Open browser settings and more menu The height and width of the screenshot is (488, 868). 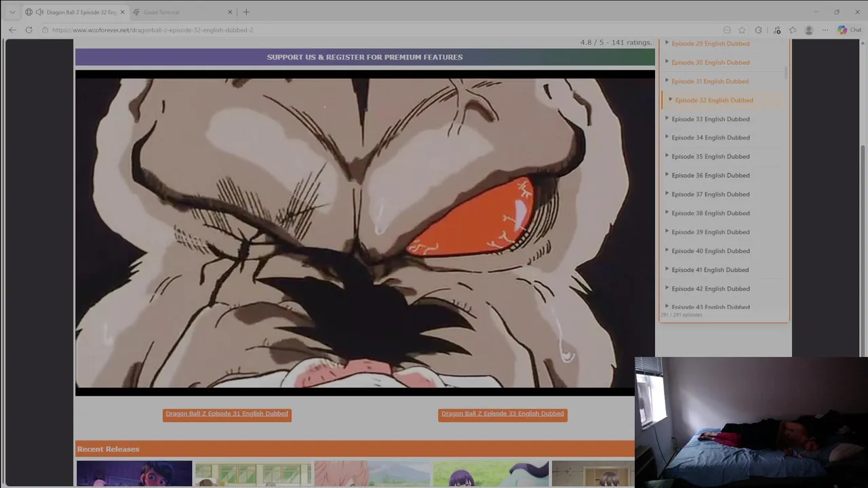tap(825, 30)
